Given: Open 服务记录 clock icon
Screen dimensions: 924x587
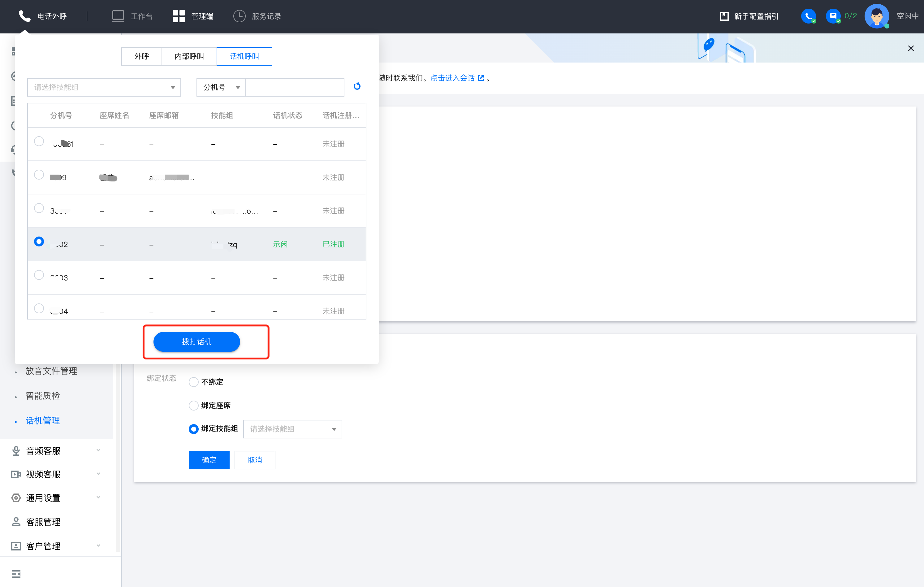Looking at the screenshot, I should (239, 16).
